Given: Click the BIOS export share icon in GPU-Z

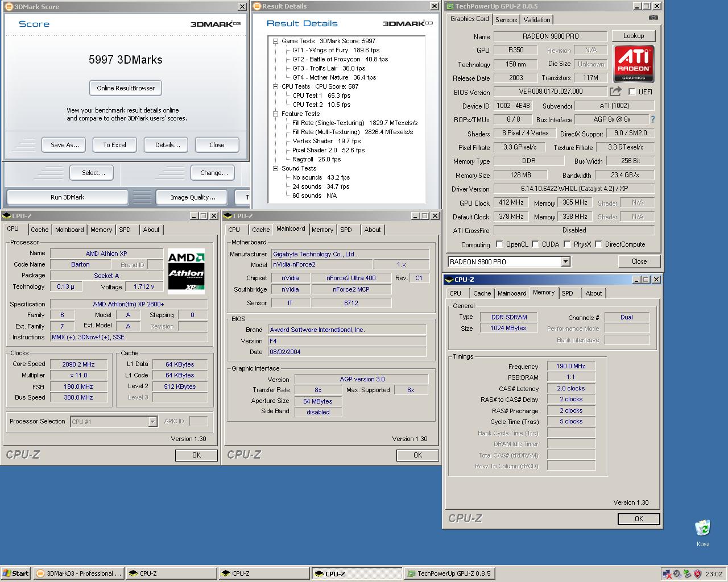Looking at the screenshot, I should (615, 91).
